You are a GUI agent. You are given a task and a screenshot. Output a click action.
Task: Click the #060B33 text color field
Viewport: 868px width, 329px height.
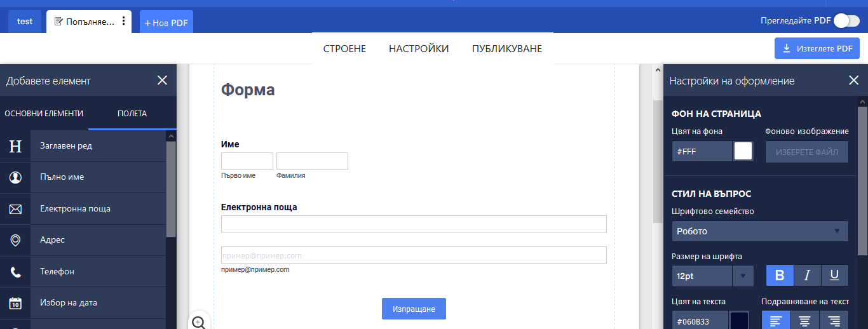701,321
